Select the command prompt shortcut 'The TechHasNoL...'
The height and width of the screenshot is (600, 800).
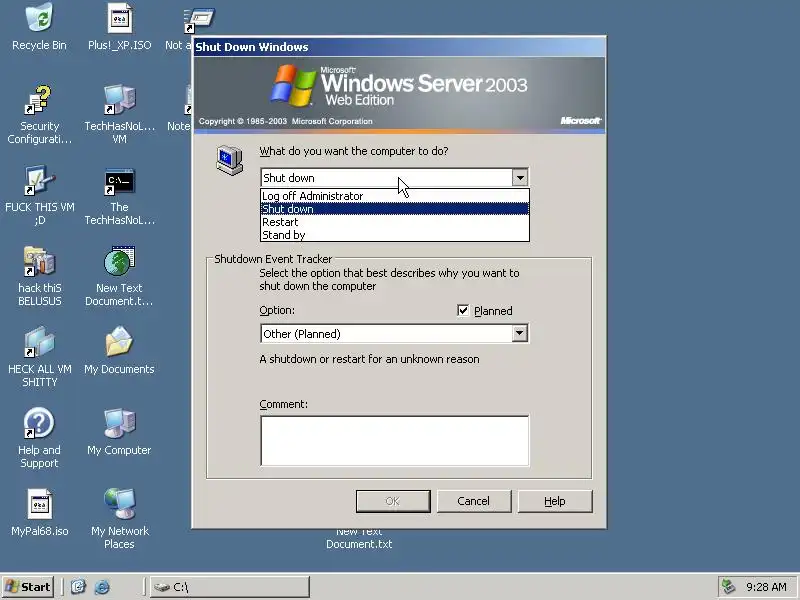tap(119, 182)
